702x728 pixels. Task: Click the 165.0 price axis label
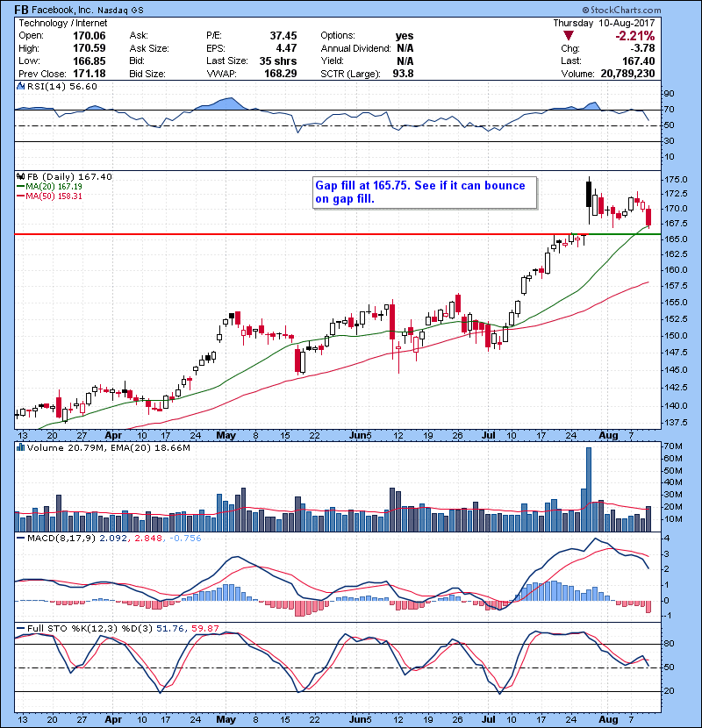(676, 239)
